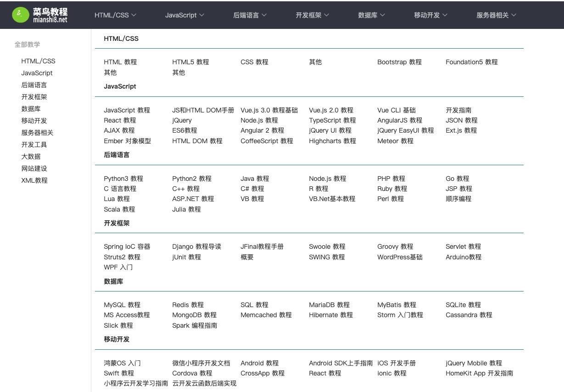The width and height of the screenshot is (564, 392).
Task: Open the MySQL 教程 link
Action: (122, 305)
